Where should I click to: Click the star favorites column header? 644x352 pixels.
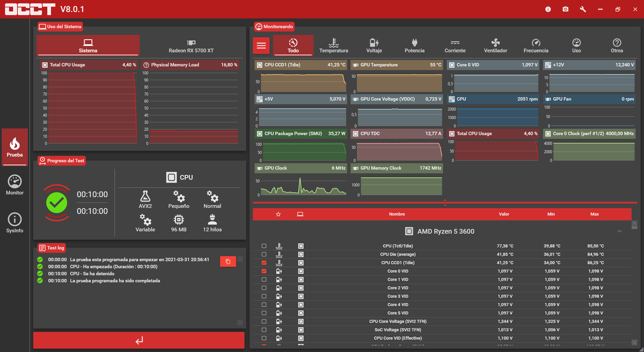278,214
